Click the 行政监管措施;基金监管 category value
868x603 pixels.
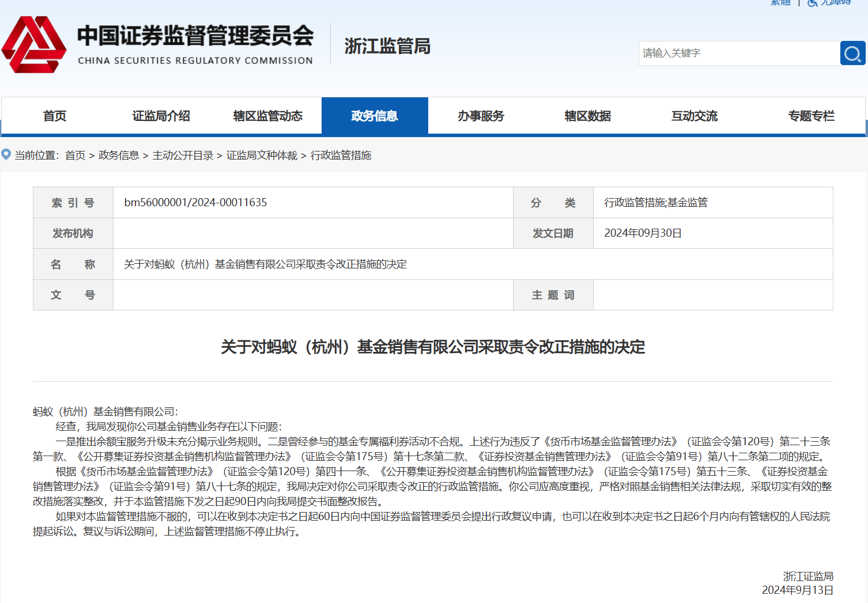click(x=656, y=202)
